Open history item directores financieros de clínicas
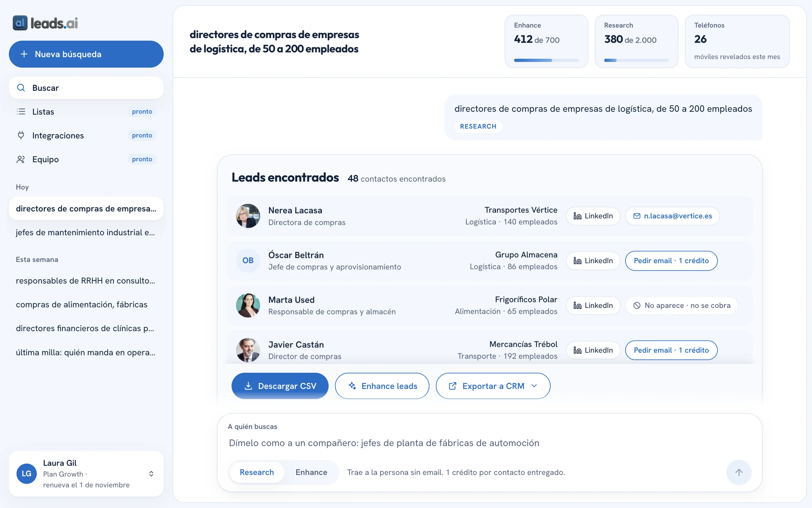The height and width of the screenshot is (508, 812). (x=86, y=328)
